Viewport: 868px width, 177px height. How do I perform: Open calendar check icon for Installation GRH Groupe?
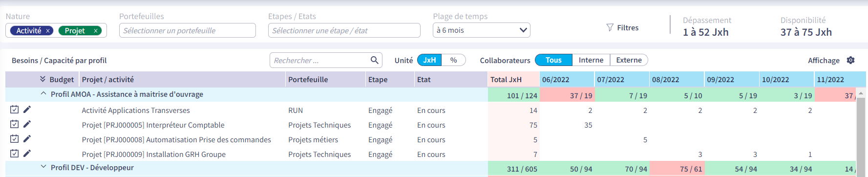click(15, 154)
